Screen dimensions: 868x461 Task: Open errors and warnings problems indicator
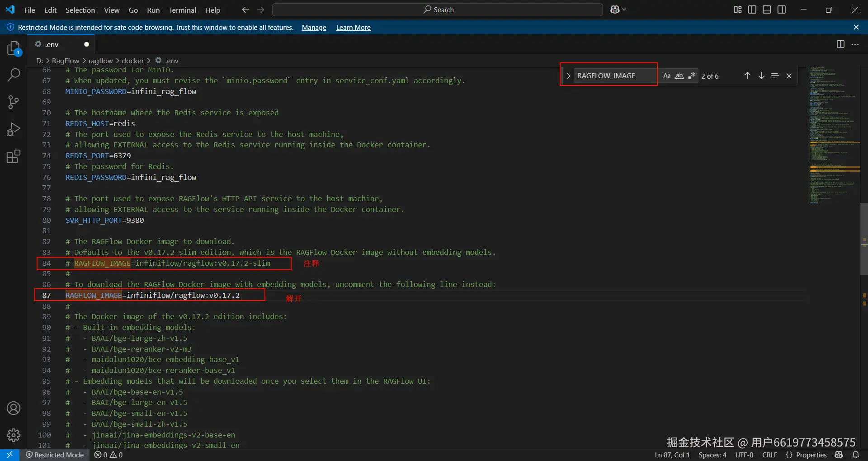pyautogui.click(x=108, y=455)
